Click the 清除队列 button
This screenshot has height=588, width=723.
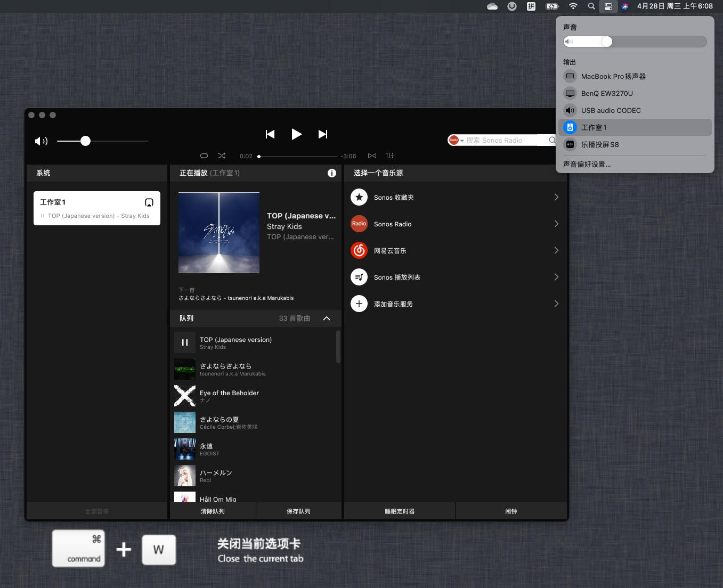click(x=213, y=511)
